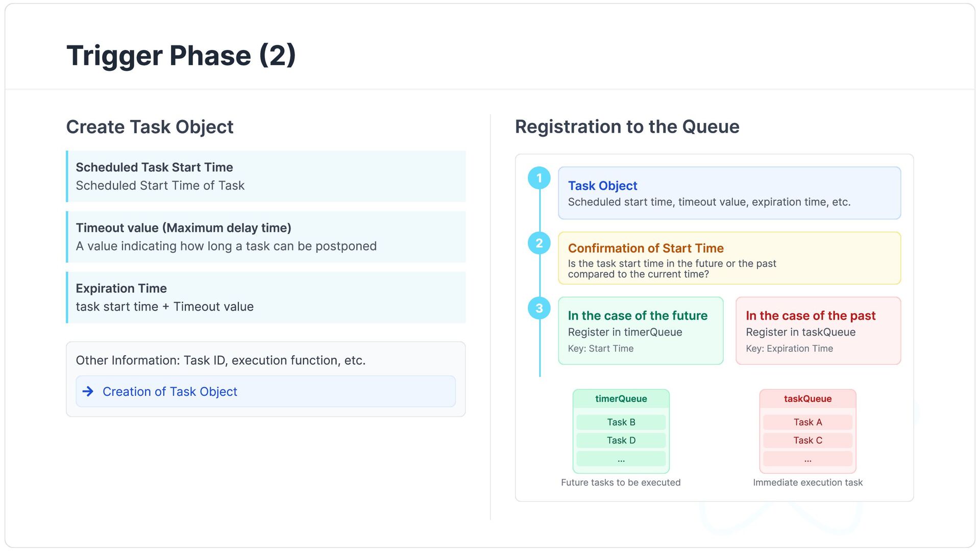Click the step 3 circle badge

click(539, 308)
